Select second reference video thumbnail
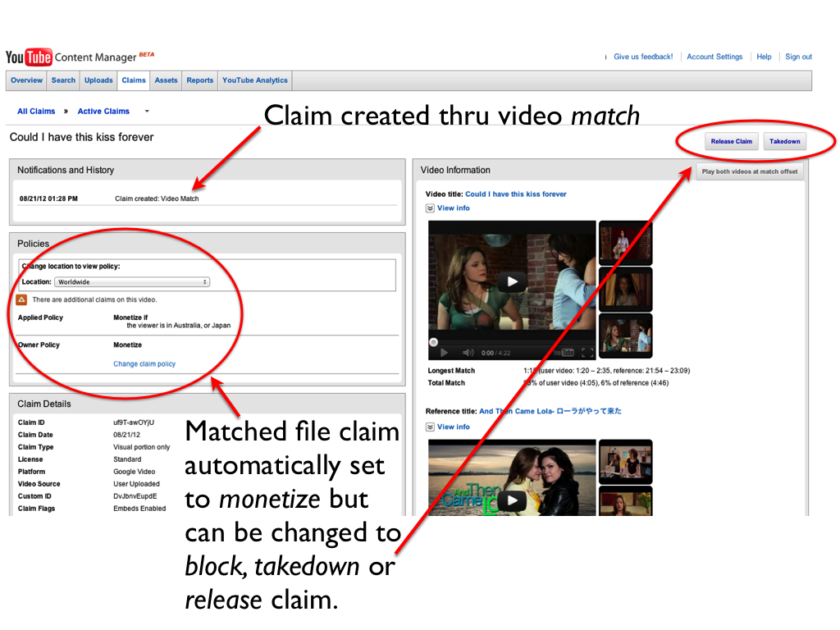 pos(625,501)
